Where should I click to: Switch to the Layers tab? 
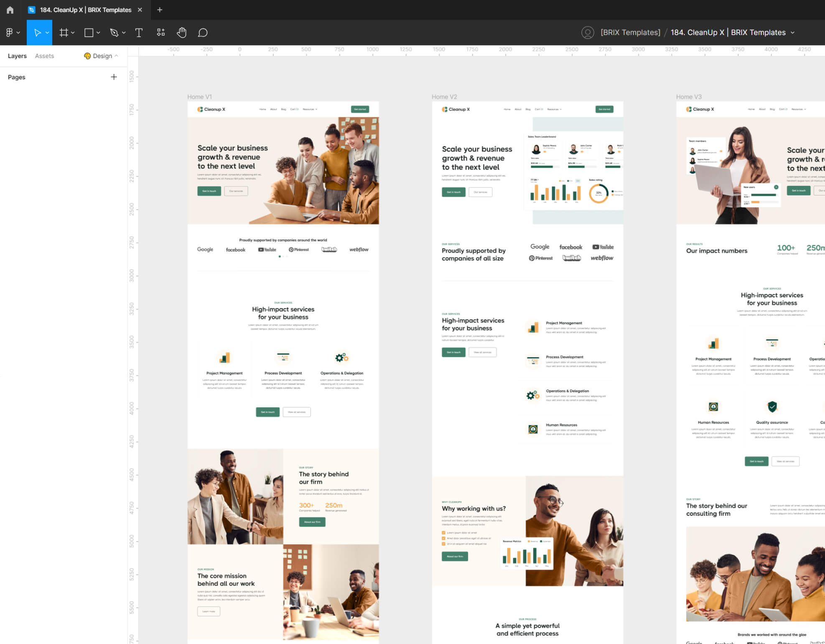click(x=17, y=56)
